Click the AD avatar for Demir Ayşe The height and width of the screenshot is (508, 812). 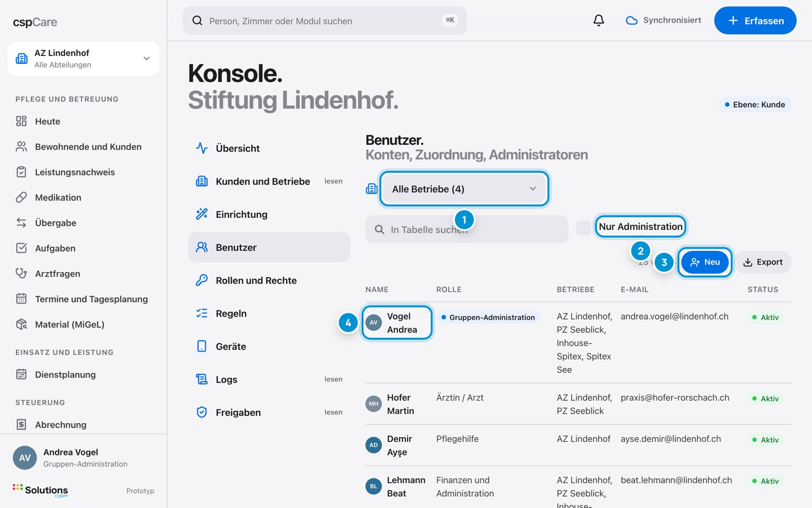(x=374, y=445)
